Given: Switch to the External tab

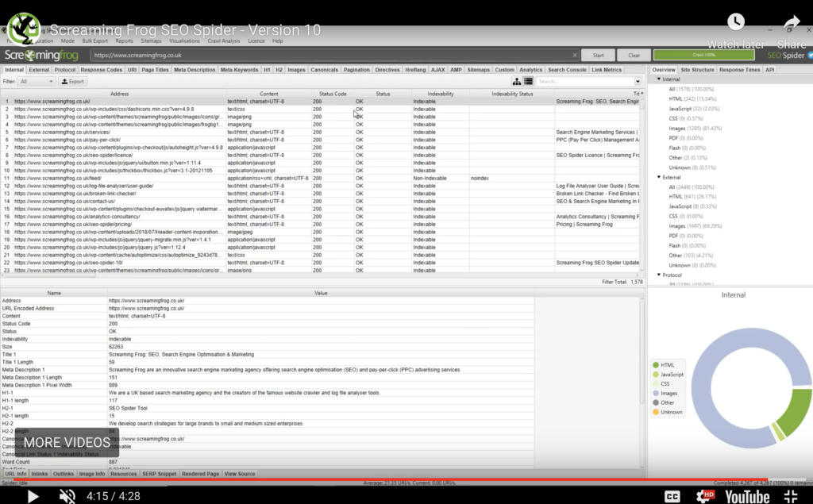Looking at the screenshot, I should 39,70.
